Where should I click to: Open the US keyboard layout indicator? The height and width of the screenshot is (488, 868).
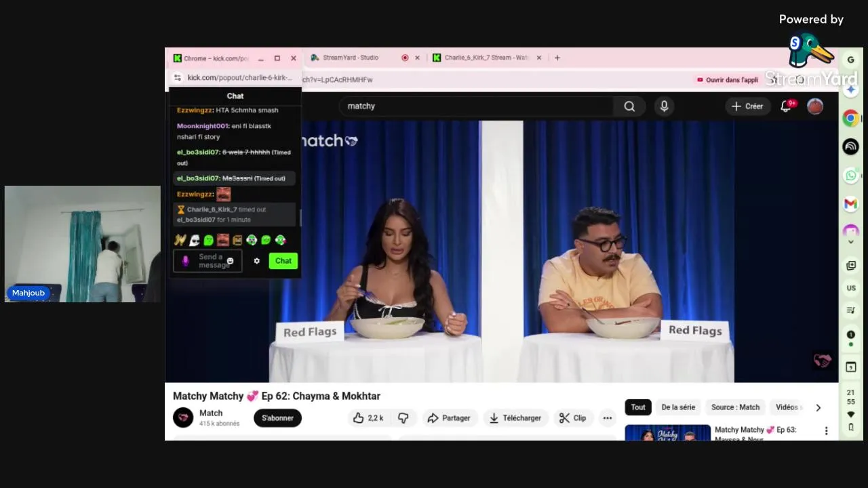pos(851,288)
